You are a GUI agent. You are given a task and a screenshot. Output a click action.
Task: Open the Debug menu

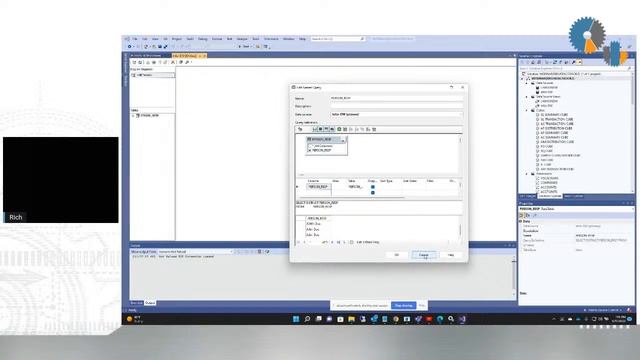point(203,39)
